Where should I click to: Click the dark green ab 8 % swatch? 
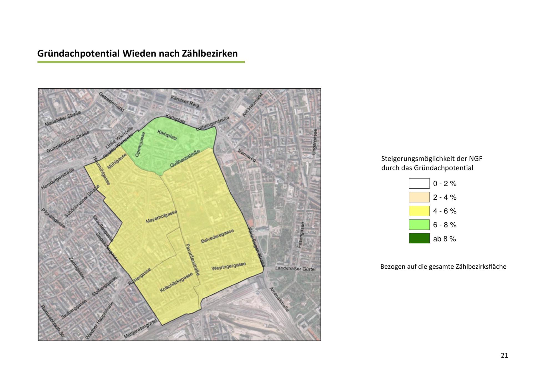(x=419, y=238)
